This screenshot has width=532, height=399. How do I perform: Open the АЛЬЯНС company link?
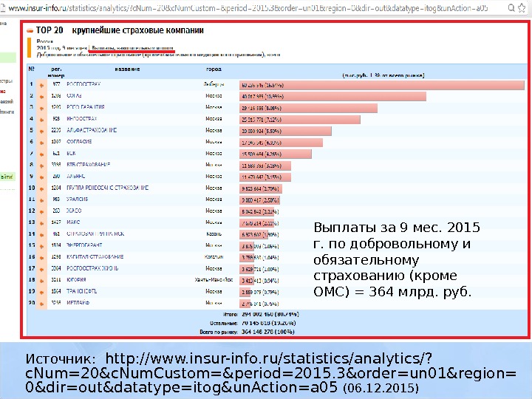75,176
